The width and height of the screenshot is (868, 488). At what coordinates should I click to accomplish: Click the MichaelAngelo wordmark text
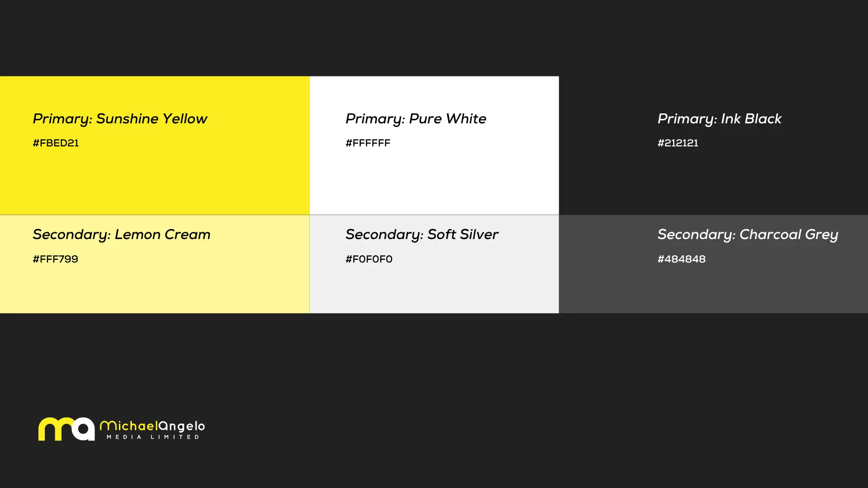(152, 426)
